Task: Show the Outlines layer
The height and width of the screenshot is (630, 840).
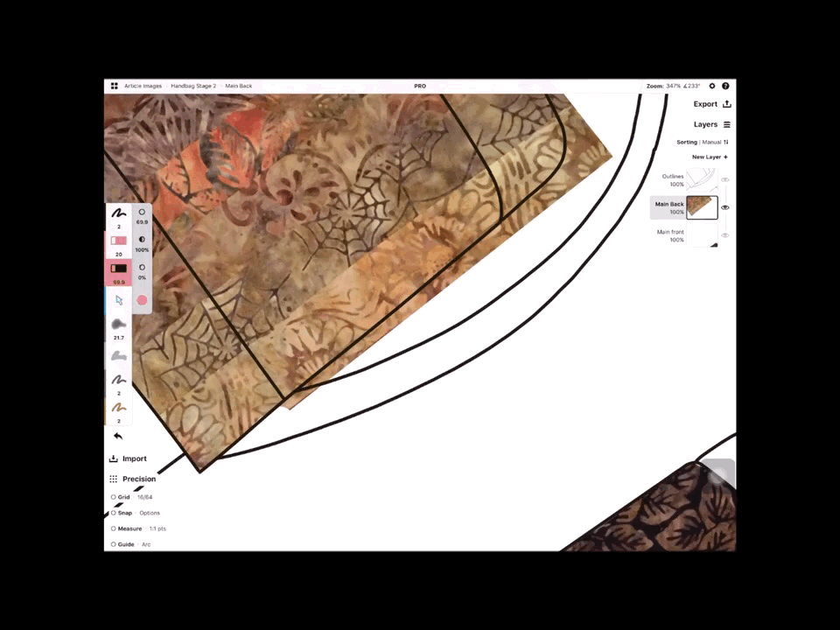Action: point(724,179)
